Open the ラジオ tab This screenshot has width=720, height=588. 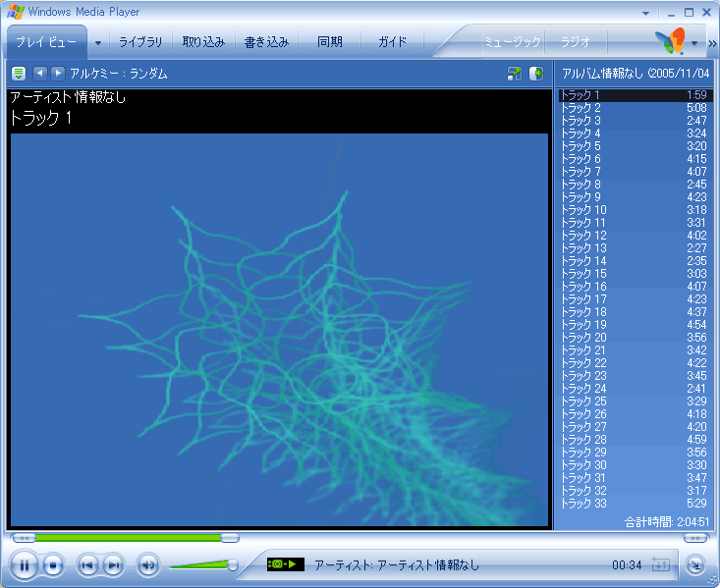coord(576,42)
